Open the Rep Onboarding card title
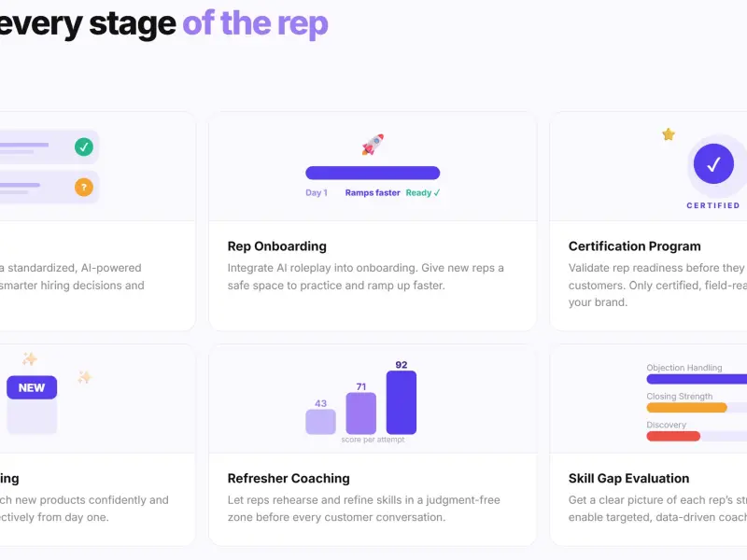 [276, 246]
